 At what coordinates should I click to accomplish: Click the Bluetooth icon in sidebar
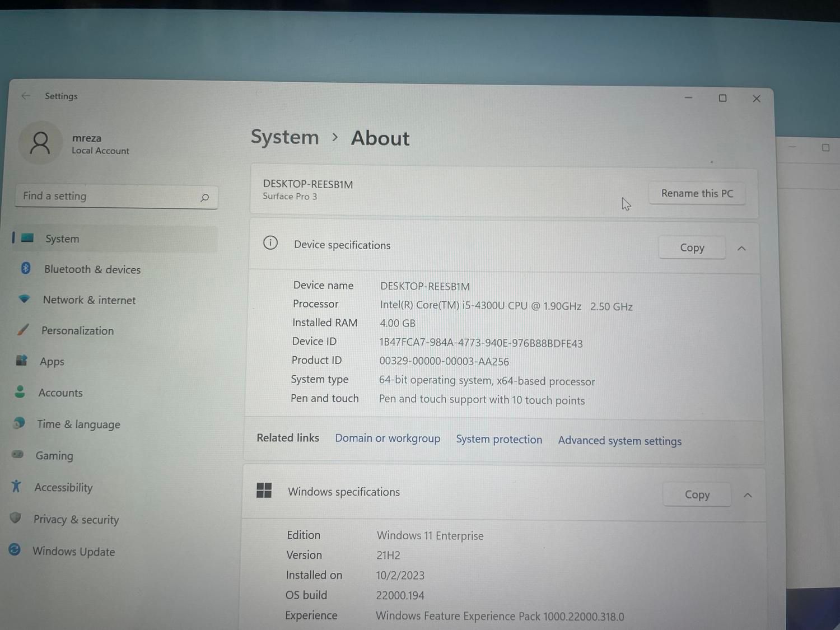pyautogui.click(x=26, y=268)
